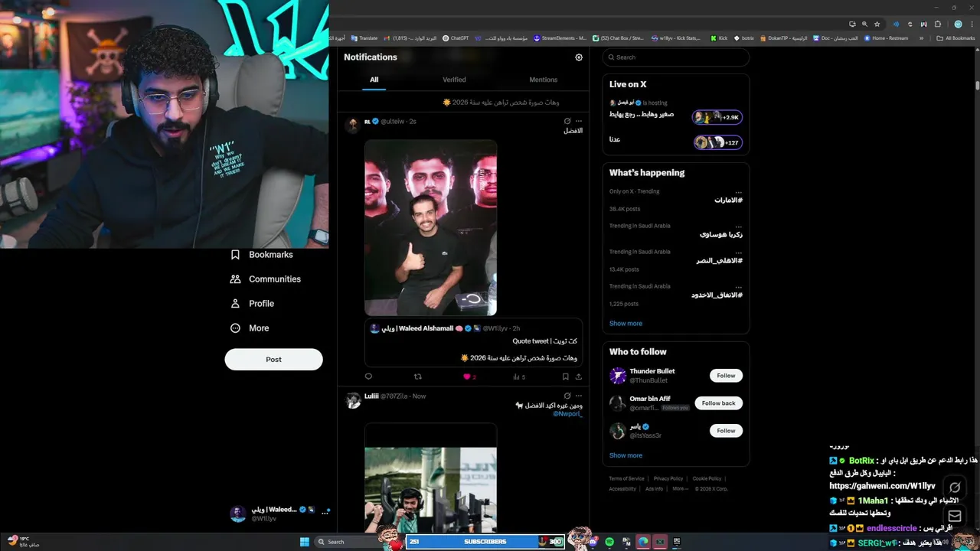
Task: Join the live space with +127 listeners
Action: pos(717,142)
